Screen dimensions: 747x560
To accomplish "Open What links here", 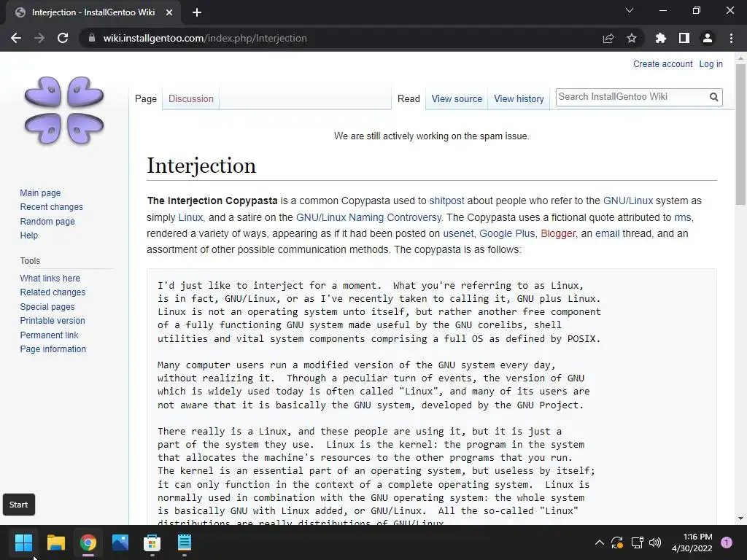I will [x=50, y=278].
